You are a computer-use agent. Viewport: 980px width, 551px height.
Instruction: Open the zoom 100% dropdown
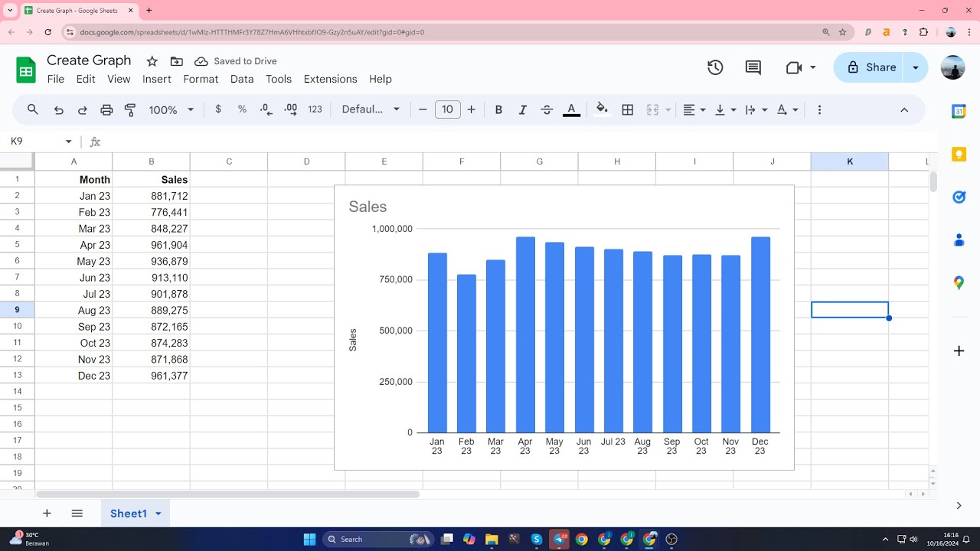tap(171, 109)
